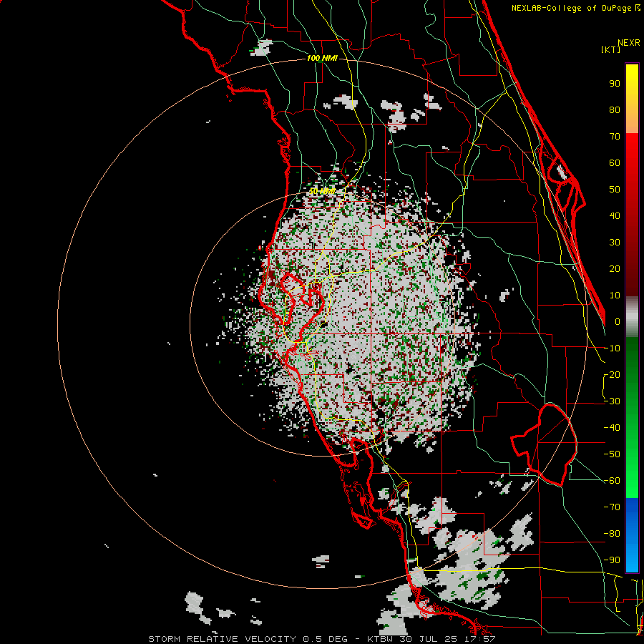Click the -20 scale value
The height and width of the screenshot is (644, 644).
pos(612,375)
